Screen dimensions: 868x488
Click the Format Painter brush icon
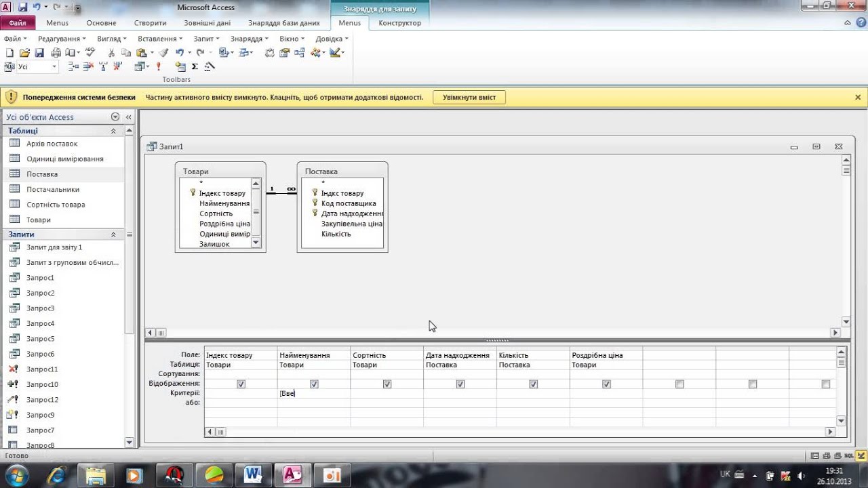[163, 53]
